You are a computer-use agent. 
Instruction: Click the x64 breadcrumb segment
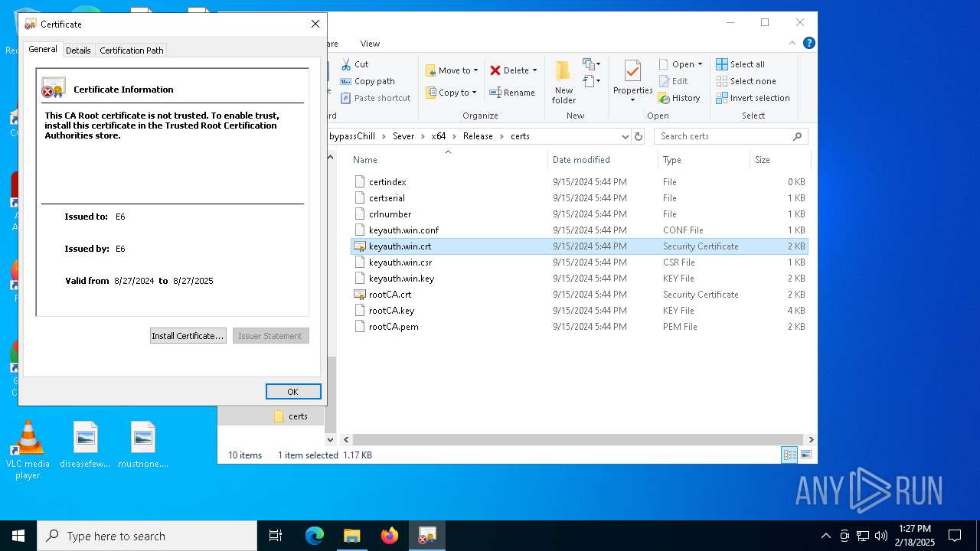[x=438, y=136]
